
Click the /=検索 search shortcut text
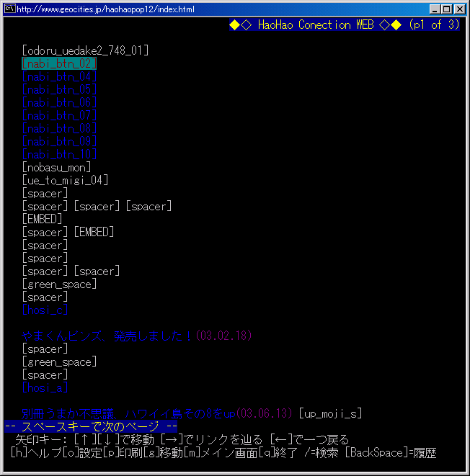[x=322, y=453]
